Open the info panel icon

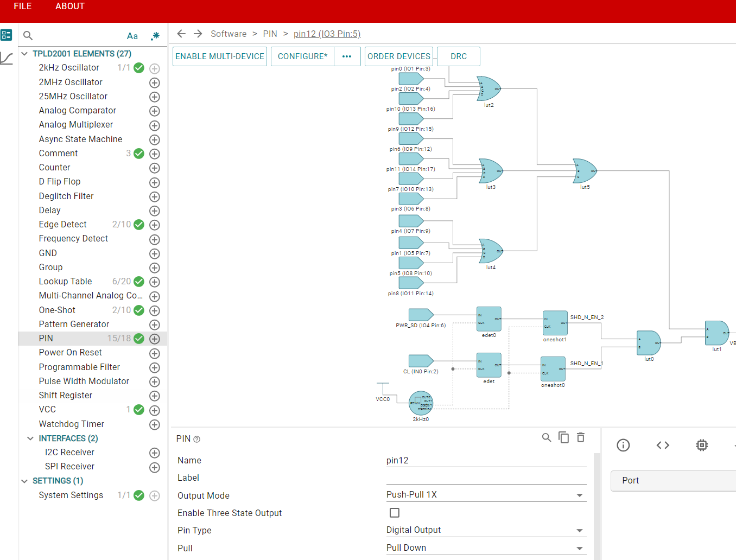tap(623, 445)
